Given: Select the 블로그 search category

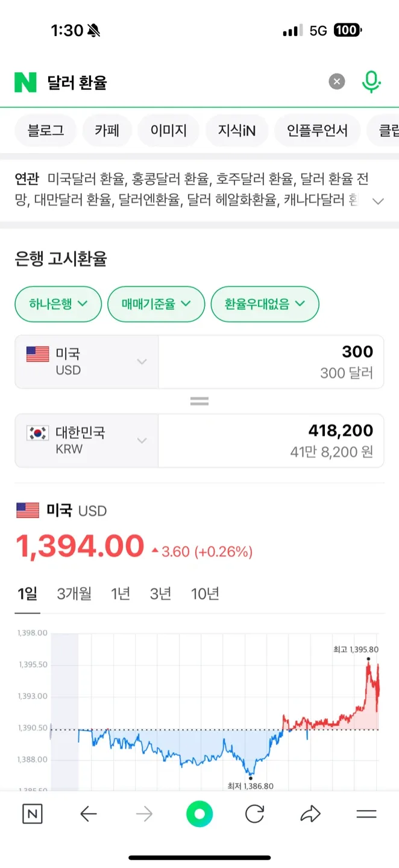Looking at the screenshot, I should (45, 130).
